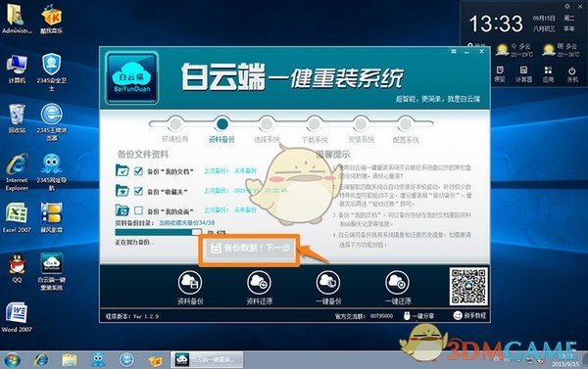
Task: Click the BaiYunDuan logo in the header
Action: point(131,78)
